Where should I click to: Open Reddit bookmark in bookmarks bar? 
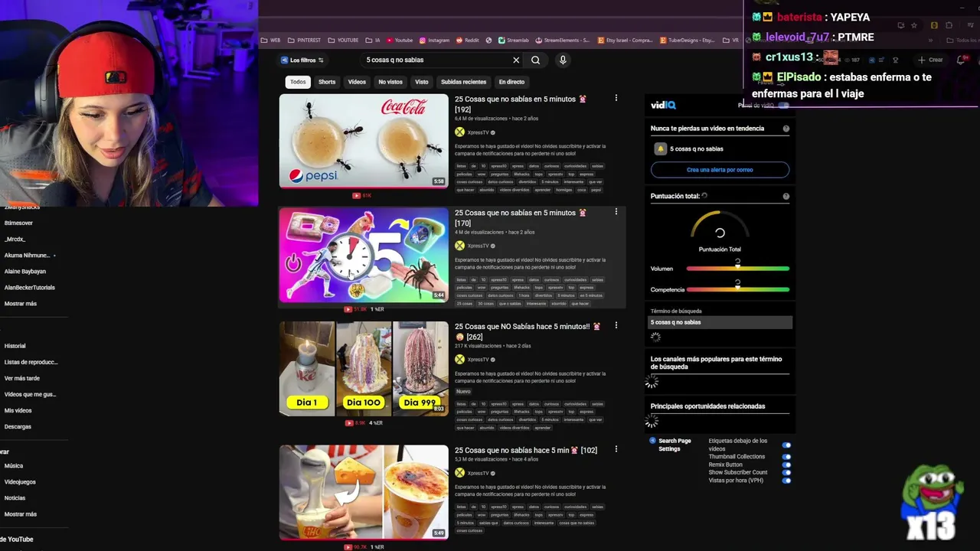pyautogui.click(x=467, y=41)
